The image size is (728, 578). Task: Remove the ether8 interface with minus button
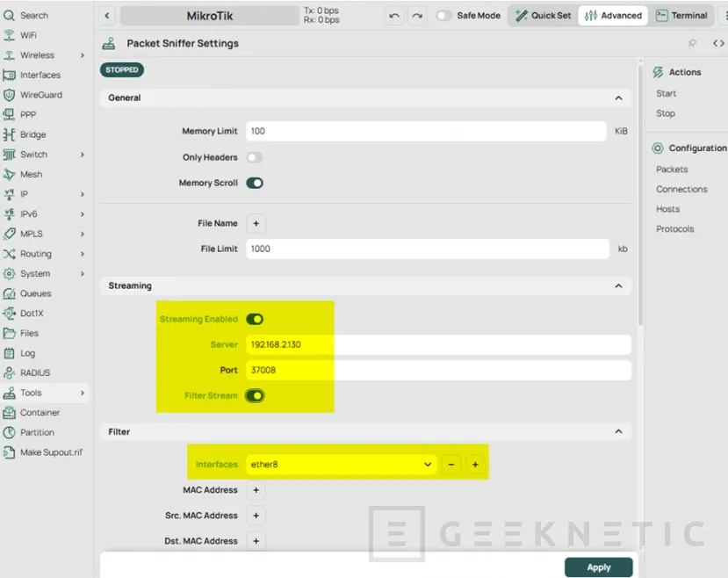point(451,464)
